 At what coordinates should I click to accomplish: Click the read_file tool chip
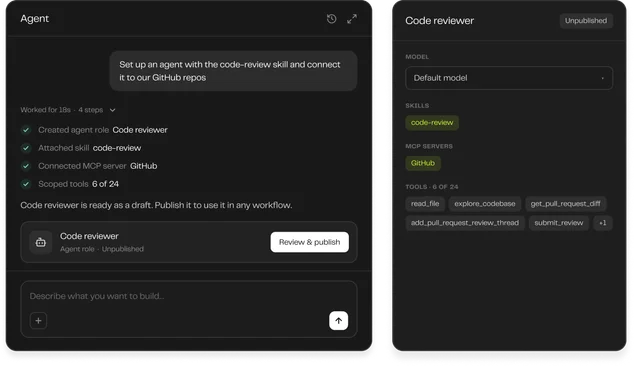425,204
